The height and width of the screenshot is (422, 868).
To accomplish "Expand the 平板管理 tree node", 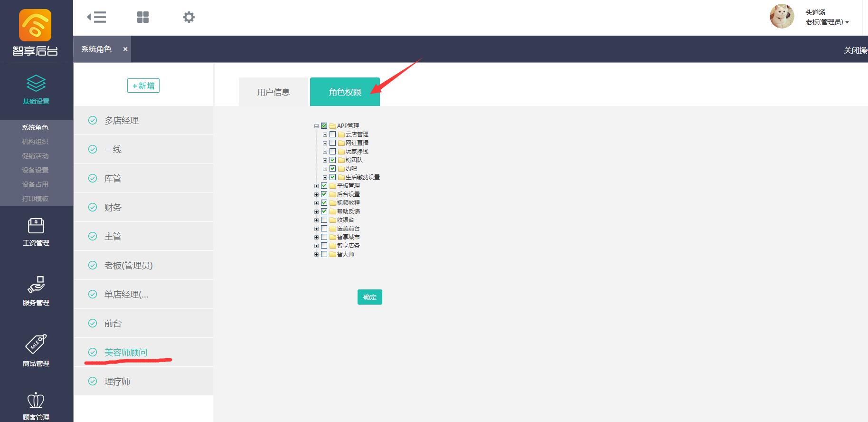I will 317,186.
